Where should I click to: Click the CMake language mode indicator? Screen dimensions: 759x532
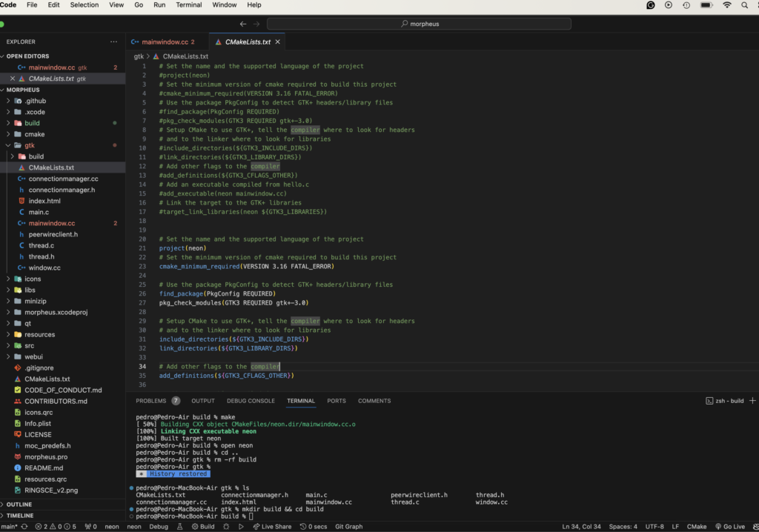[696, 526]
